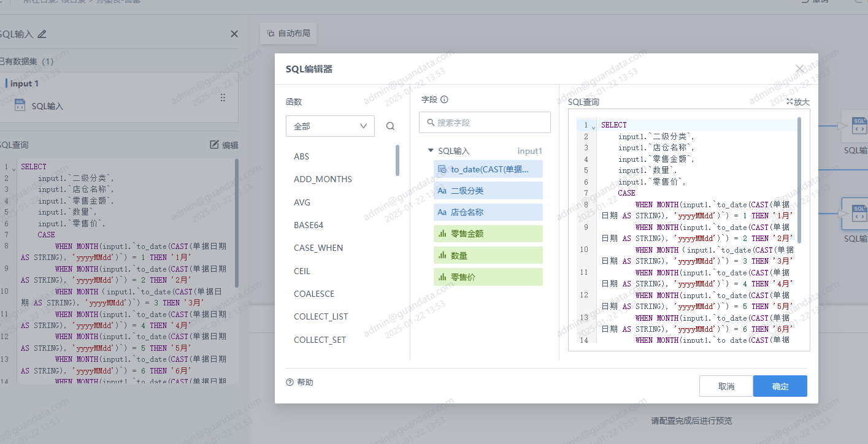Select the BASE64 function

click(x=309, y=225)
